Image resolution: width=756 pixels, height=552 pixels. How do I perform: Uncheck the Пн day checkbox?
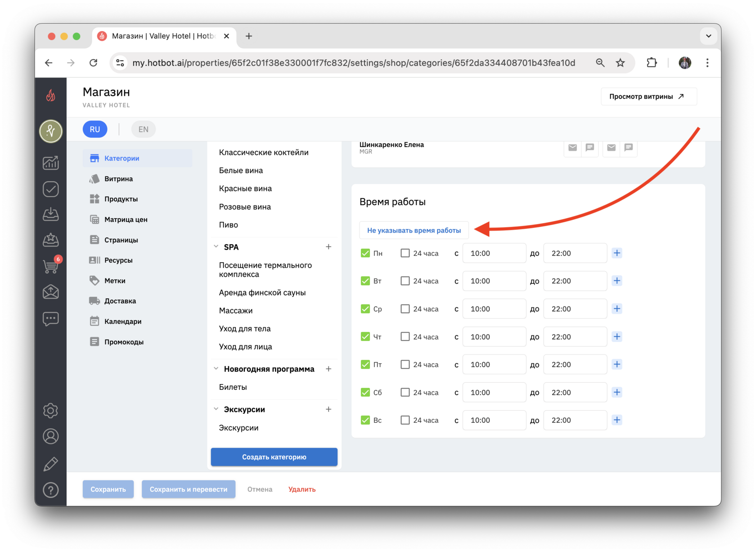[365, 253]
